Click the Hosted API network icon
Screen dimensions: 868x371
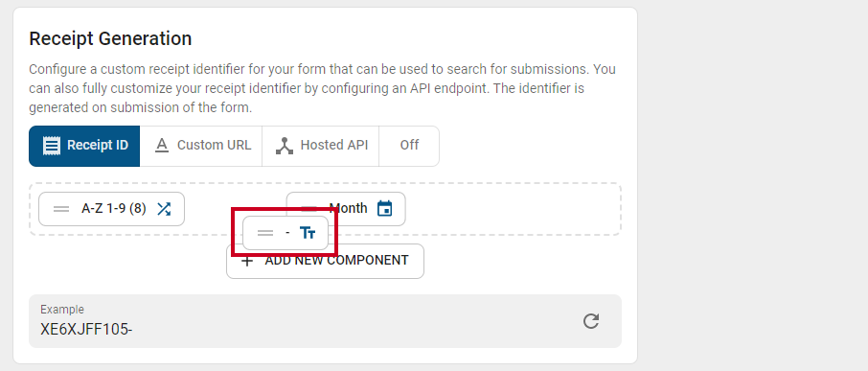click(x=284, y=146)
